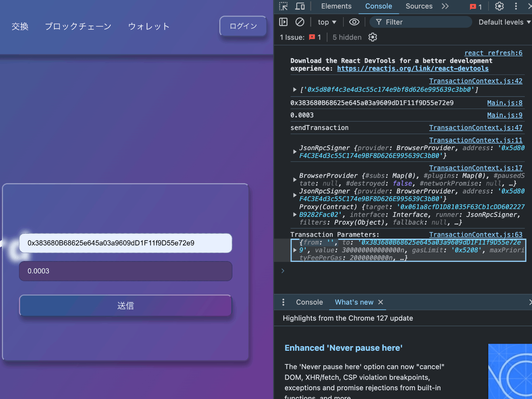This screenshot has height=399, width=532.
Task: Open DevTools settings with the gear icon
Action: coord(499,6)
